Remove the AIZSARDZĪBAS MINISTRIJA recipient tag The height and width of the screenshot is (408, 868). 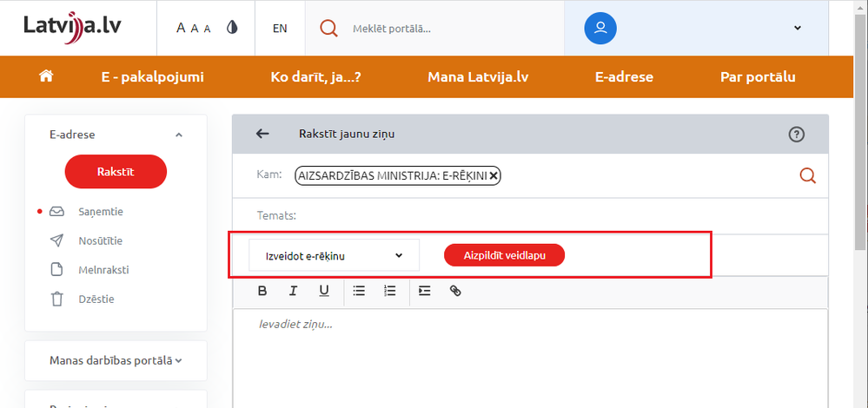tap(494, 176)
